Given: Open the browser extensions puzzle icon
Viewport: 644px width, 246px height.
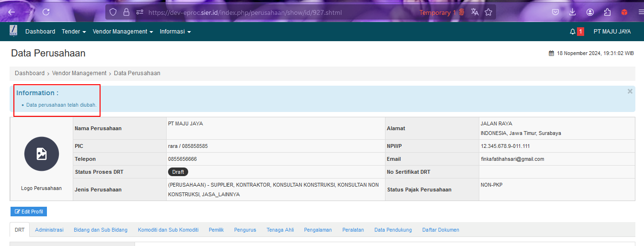Looking at the screenshot, I should [x=608, y=12].
